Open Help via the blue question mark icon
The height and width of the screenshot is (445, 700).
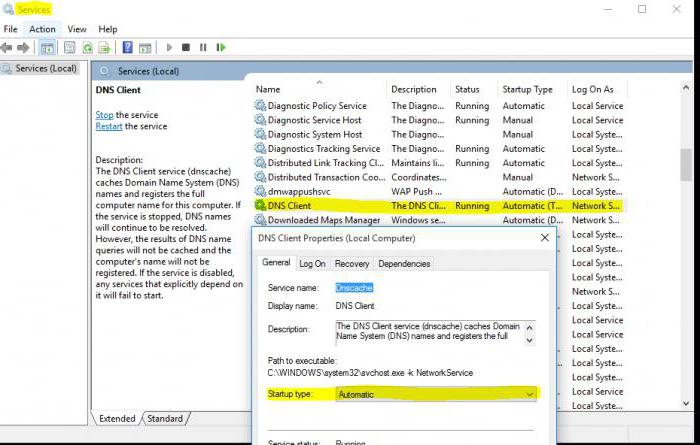(x=128, y=47)
